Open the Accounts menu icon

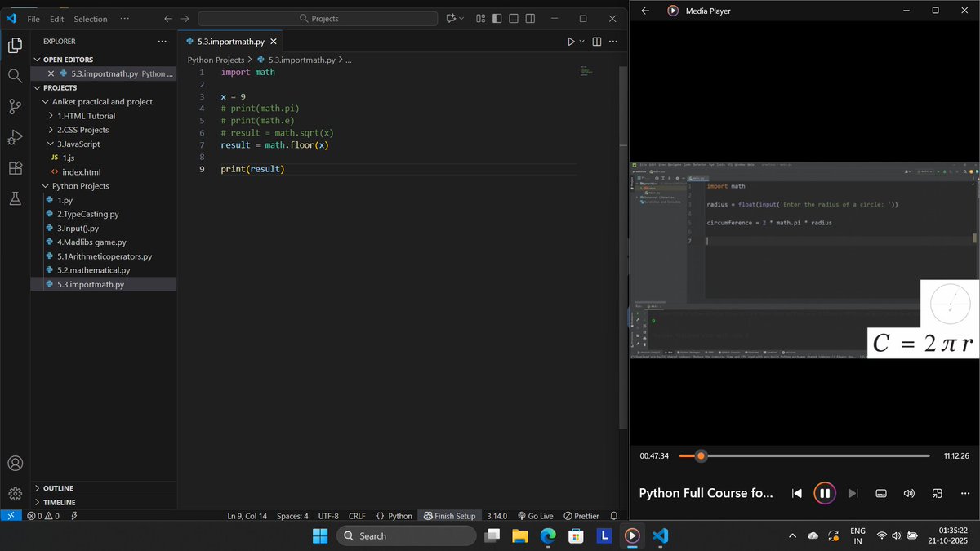15,464
